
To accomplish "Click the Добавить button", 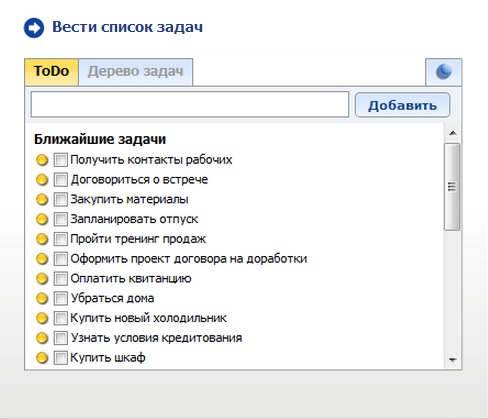I will pyautogui.click(x=402, y=105).
